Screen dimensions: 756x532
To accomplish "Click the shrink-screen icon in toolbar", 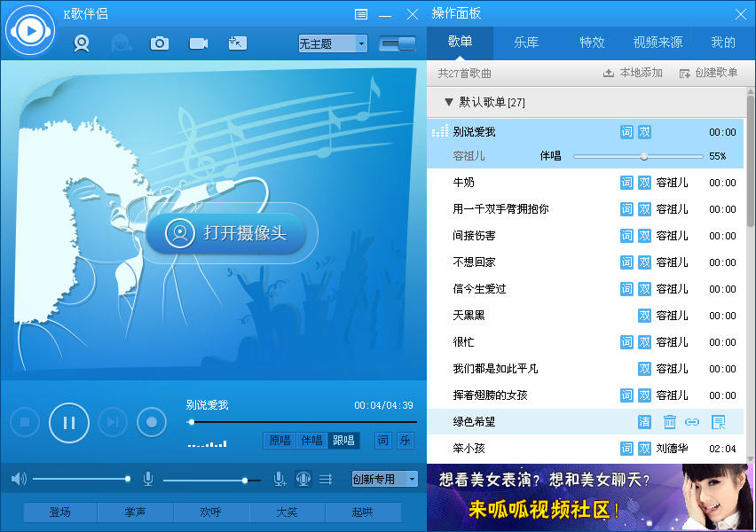I will 237,43.
